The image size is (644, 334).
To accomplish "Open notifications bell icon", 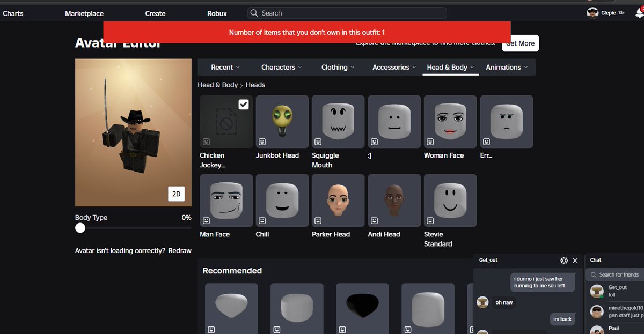I will click(x=639, y=13).
